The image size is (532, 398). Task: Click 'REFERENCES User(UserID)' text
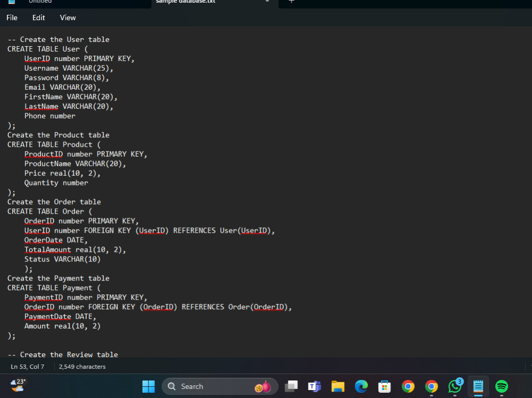pyautogui.click(x=222, y=231)
